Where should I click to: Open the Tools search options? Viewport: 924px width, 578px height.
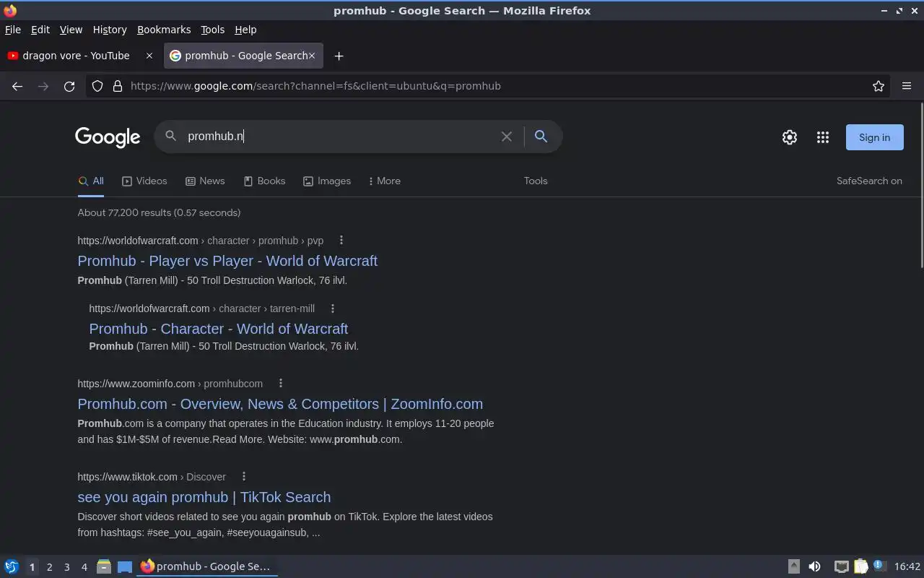point(536,181)
